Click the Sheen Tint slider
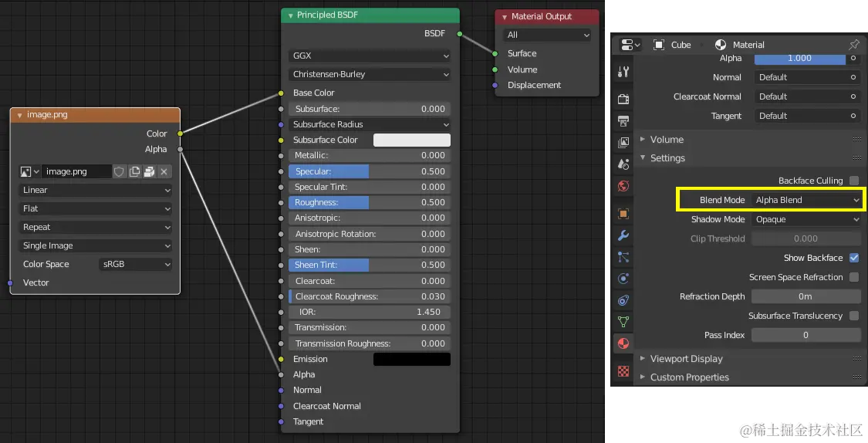The height and width of the screenshot is (443, 868). [370, 265]
